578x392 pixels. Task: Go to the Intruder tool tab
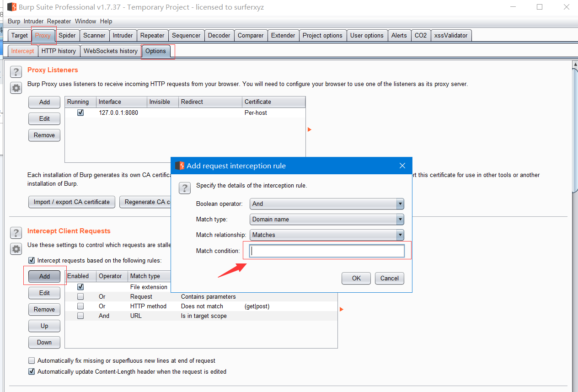123,35
